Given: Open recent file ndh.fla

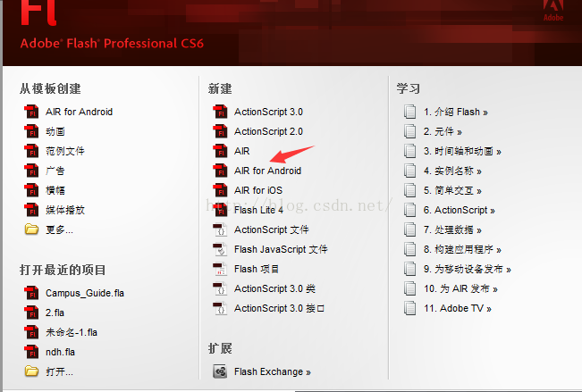Looking at the screenshot, I should coord(60,352).
